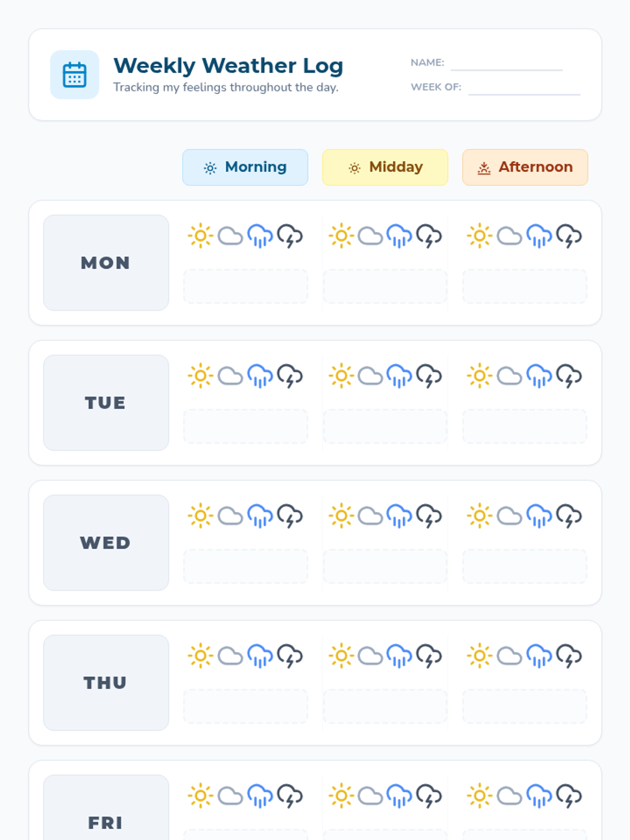Select the sun icon for Monday morning

tap(201, 236)
